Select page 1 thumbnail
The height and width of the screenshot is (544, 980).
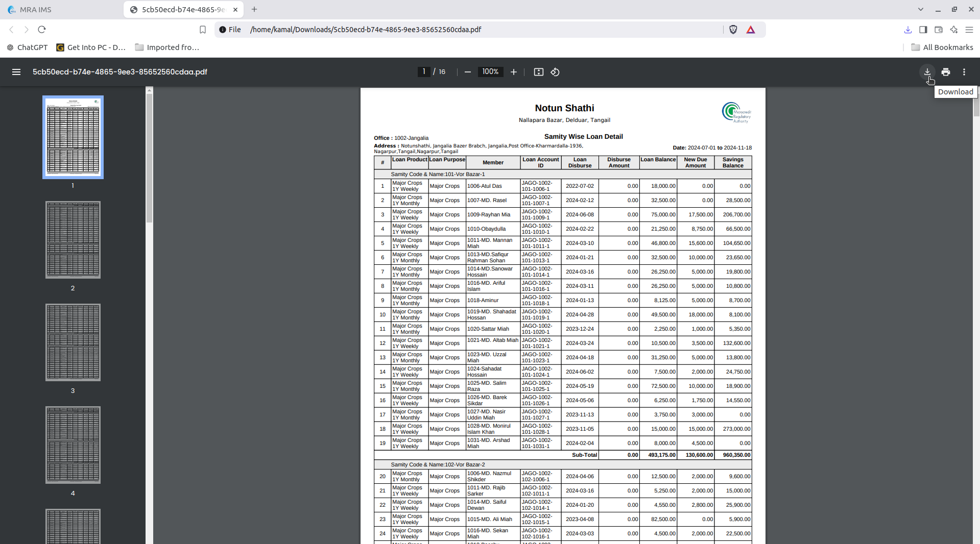click(73, 137)
